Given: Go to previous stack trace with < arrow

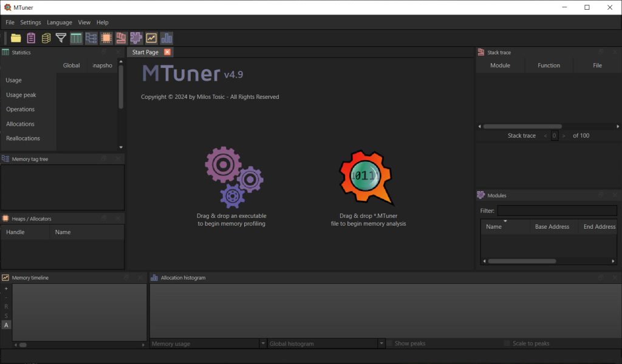Looking at the screenshot, I should [545, 136].
